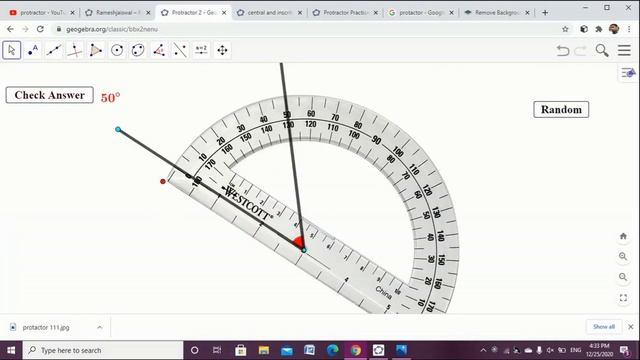640x360 pixels.
Task: Open the Chrome profile avatar
Action: 614,29
